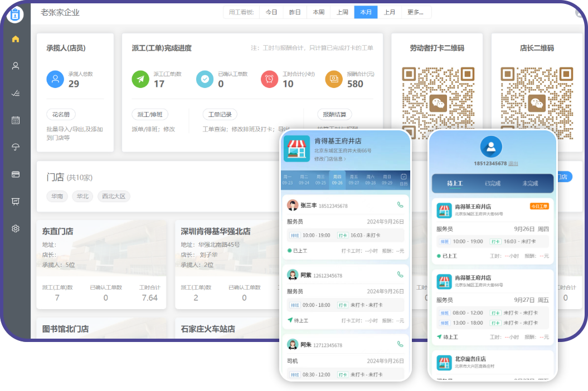Viewport: 588px width, 391px height.
Task: Click the green paper-plane 派工数 icon
Action: [140, 79]
